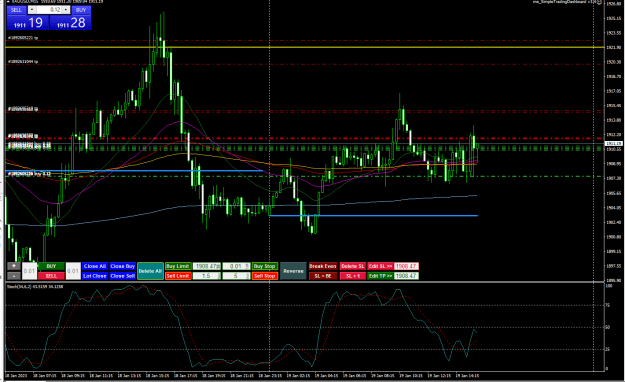Click the Sell Limit button
Screen dimensions: 625x382
tap(178, 276)
